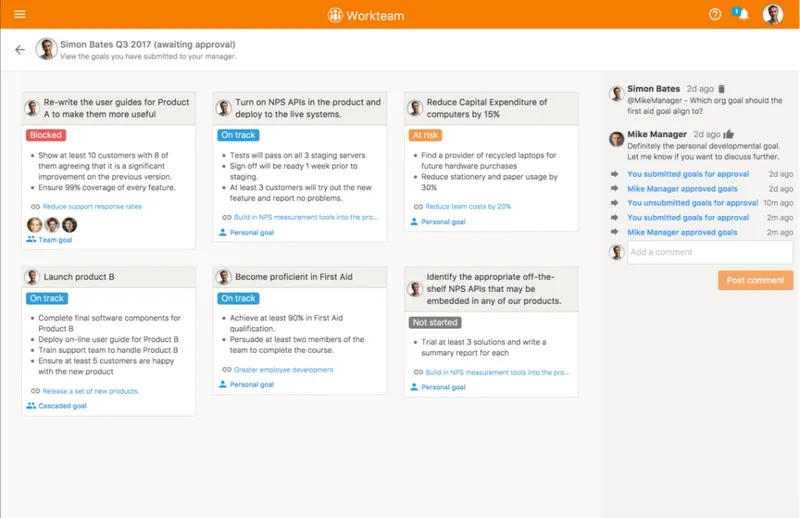Open Release a set of new products link
The height and width of the screenshot is (518, 800).
click(x=91, y=391)
